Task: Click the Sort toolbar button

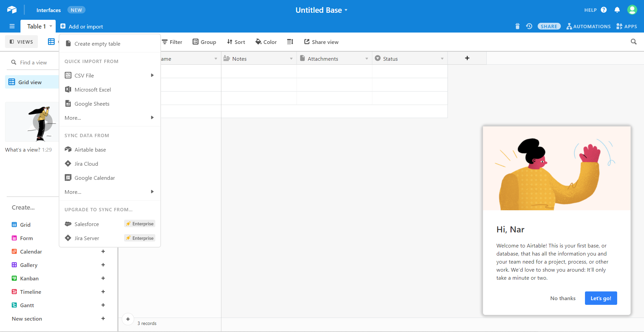Action: click(236, 42)
